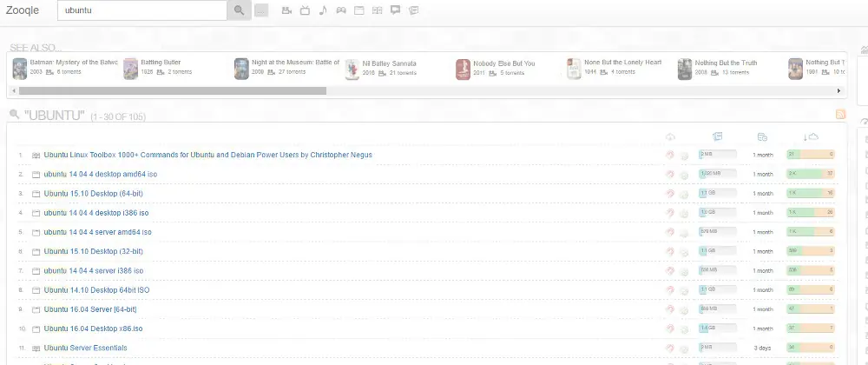This screenshot has width=868, height=365.
Task: Click app type icon beside Ubuntu 14.10 Desktop
Action: (x=36, y=290)
